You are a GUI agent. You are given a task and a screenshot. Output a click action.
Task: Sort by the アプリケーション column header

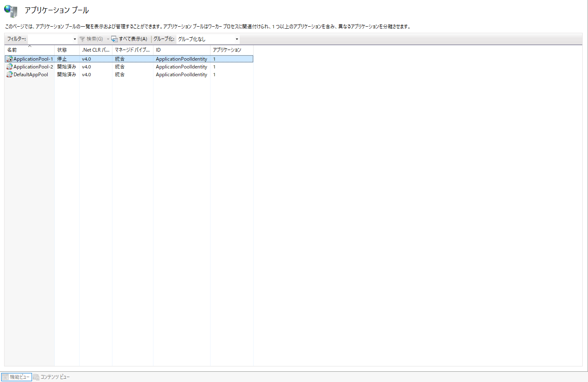[232, 50]
